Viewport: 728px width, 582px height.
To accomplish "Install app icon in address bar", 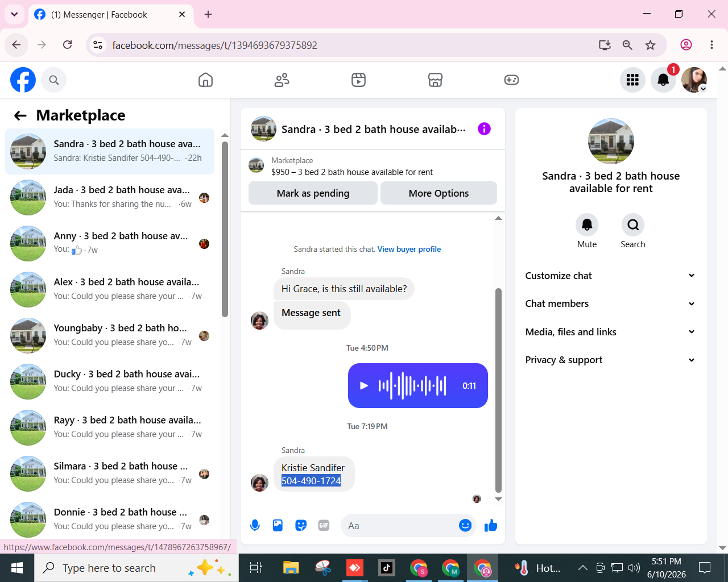I will pos(605,45).
